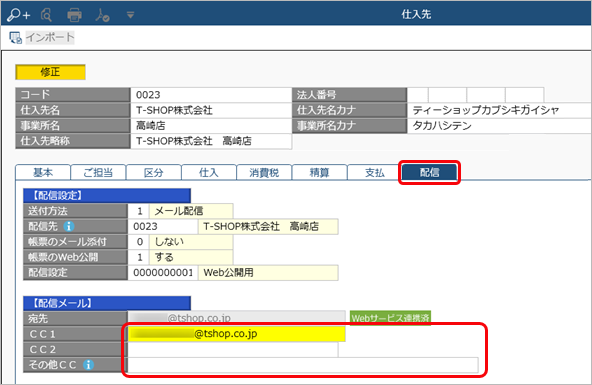The image size is (592, 385).
Task: Open the 区分 tab
Action: [x=154, y=172]
